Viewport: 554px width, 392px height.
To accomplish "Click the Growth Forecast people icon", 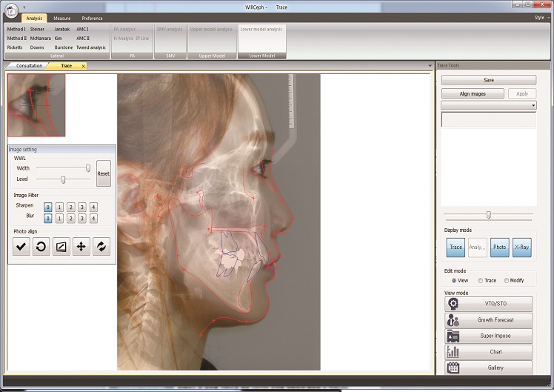I will tap(453, 320).
